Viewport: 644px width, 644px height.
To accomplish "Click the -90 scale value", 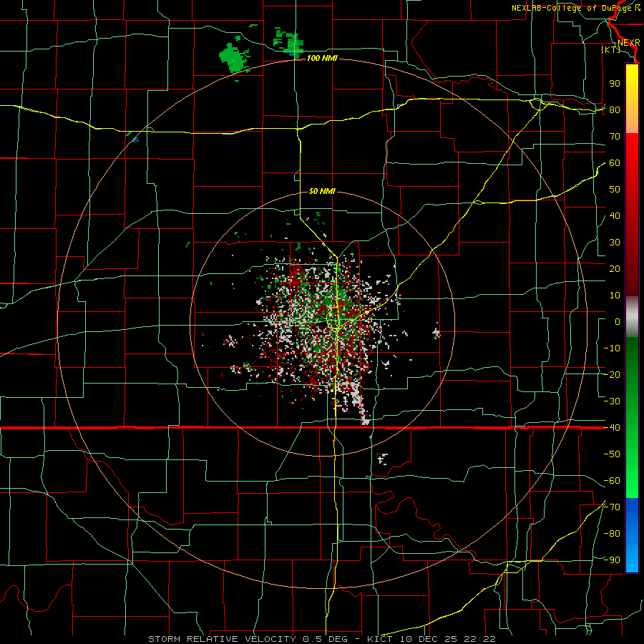I will point(612,560).
